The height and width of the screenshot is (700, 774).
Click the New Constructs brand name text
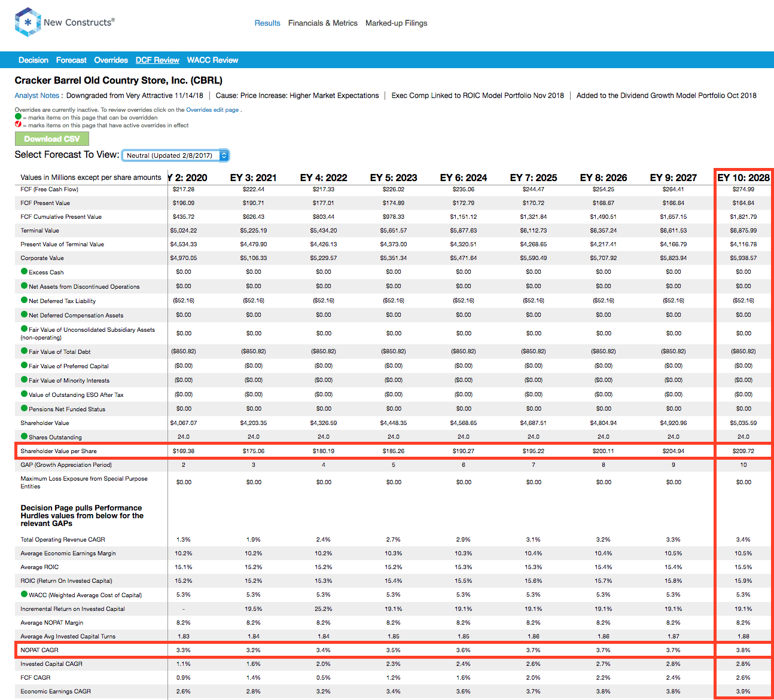(x=79, y=22)
